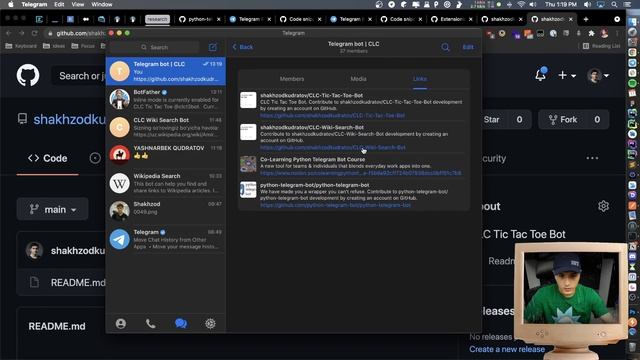Open Edit menu in macOS menu bar
Image resolution: width=640 pixels, height=360 pixels.
click(x=59, y=4)
